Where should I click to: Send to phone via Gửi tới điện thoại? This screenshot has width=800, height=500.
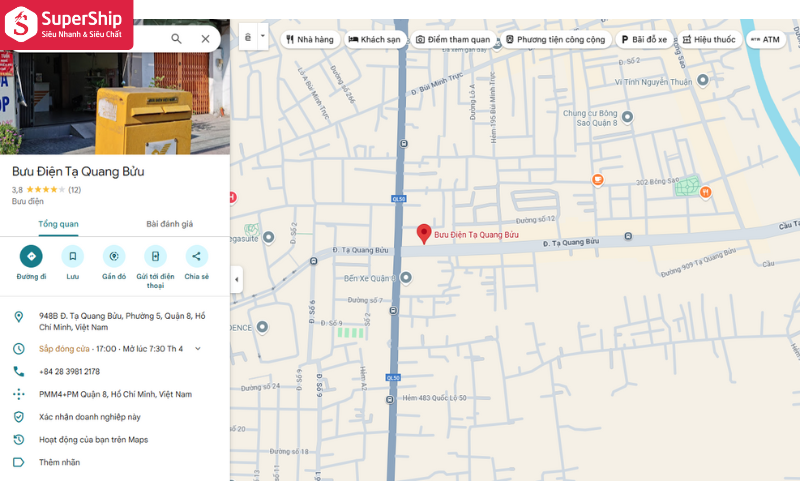tap(155, 256)
